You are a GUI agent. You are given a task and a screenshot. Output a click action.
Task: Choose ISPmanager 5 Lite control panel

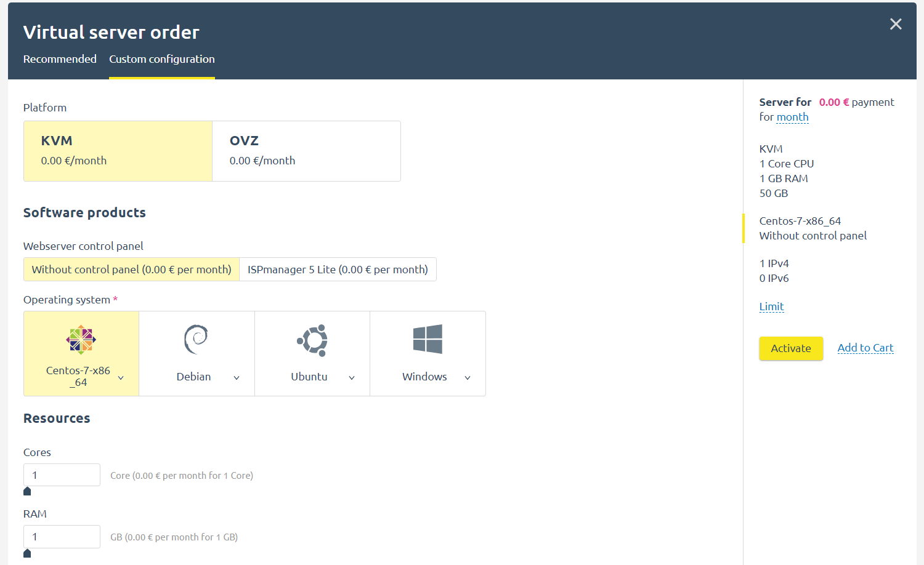[338, 270]
